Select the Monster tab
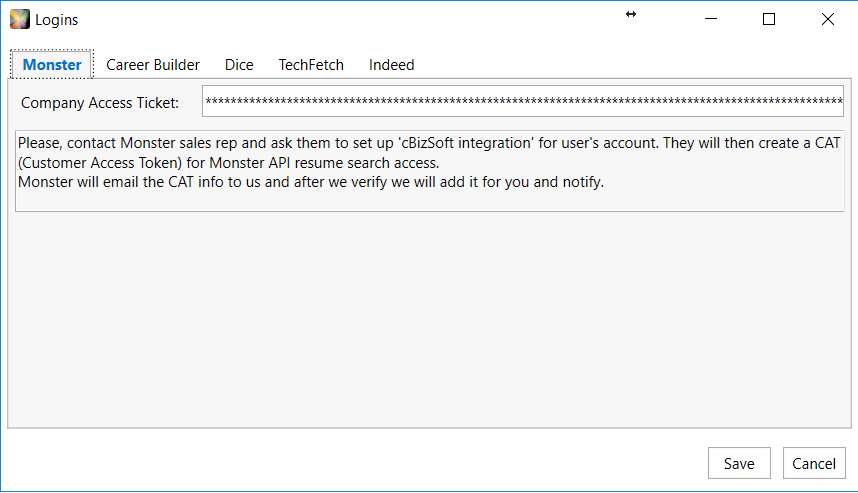The image size is (858, 493). (52, 65)
